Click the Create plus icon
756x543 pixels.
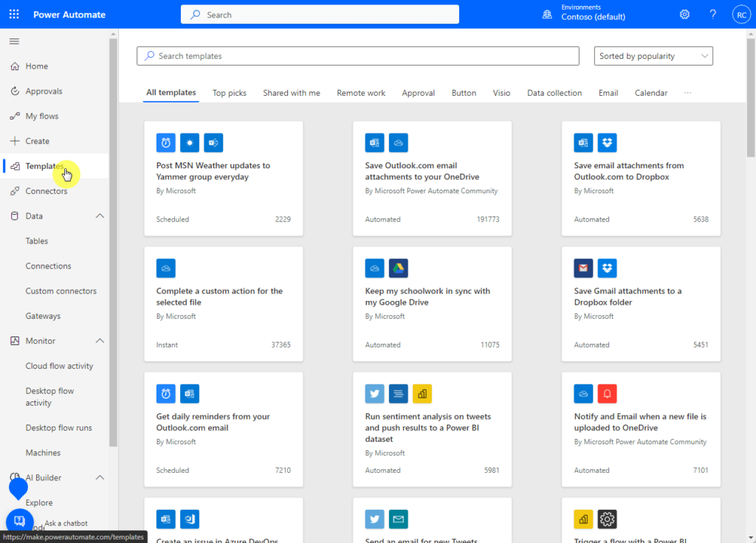point(15,141)
